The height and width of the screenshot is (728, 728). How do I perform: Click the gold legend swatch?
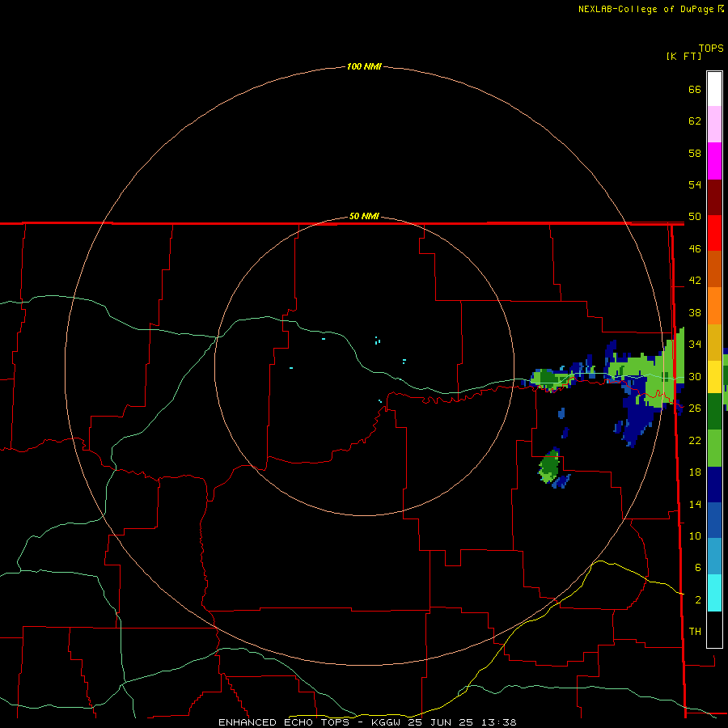pyautogui.click(x=714, y=342)
